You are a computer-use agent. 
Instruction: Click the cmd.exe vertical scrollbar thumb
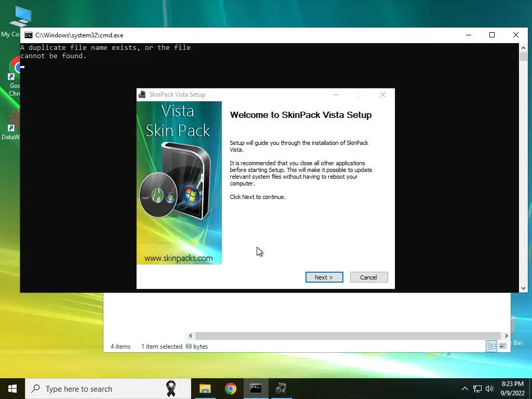[x=523, y=56]
